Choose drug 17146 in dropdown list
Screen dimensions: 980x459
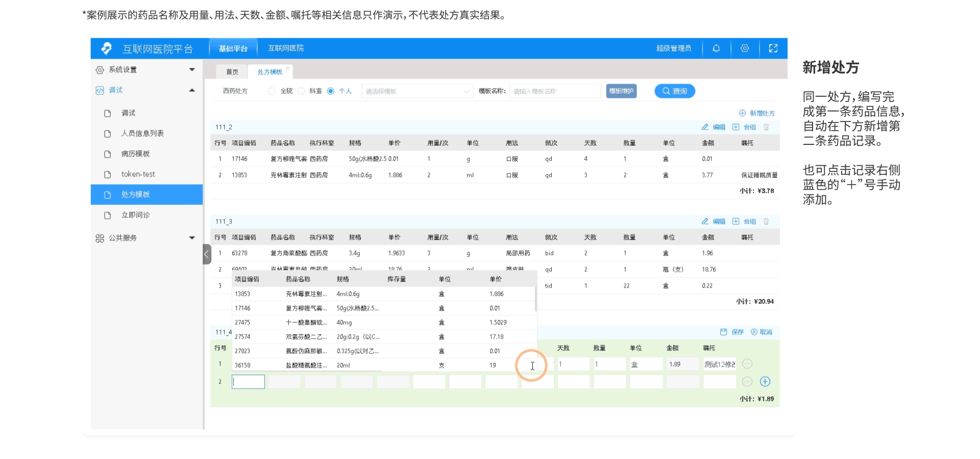pyautogui.click(x=384, y=308)
